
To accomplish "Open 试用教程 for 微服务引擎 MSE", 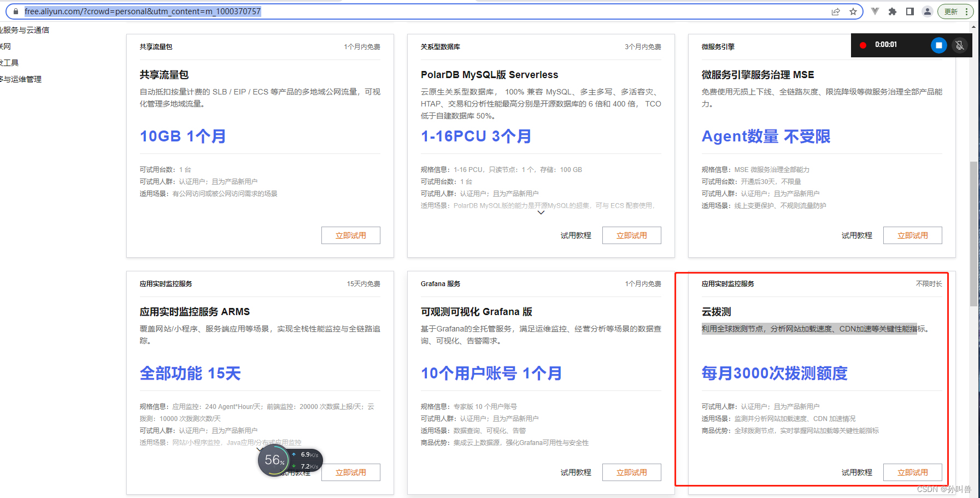I will tap(857, 235).
